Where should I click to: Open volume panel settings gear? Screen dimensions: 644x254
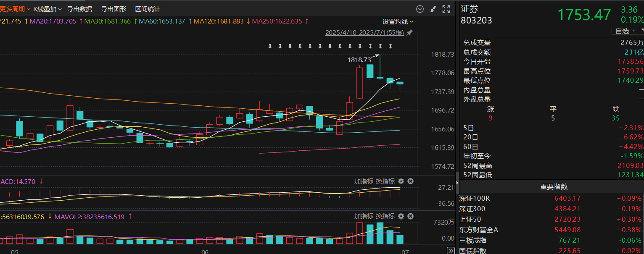click(401, 216)
